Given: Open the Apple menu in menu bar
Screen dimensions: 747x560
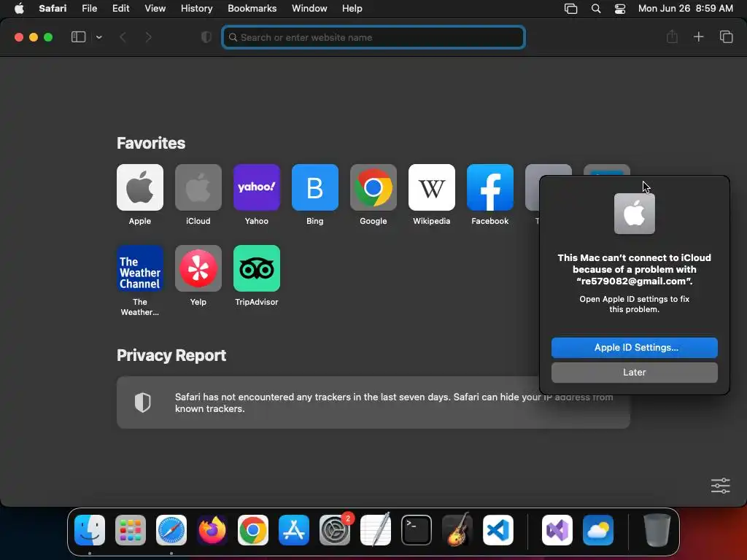Looking at the screenshot, I should click(19, 9).
